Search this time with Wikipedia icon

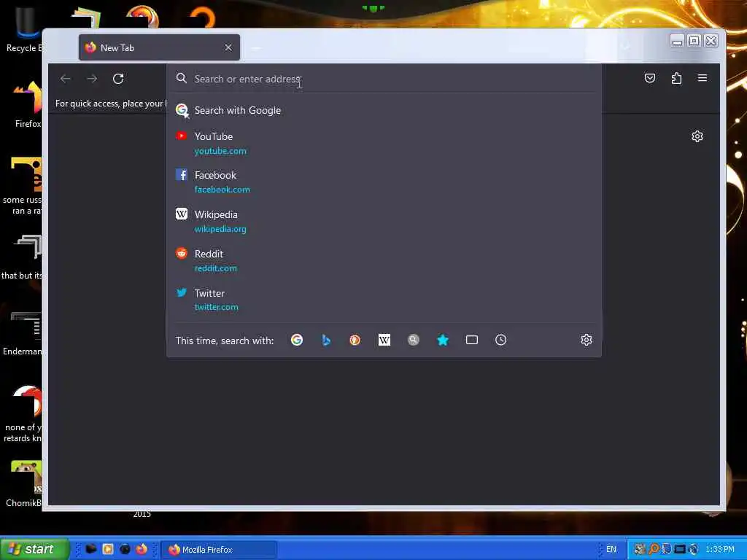[384, 340]
